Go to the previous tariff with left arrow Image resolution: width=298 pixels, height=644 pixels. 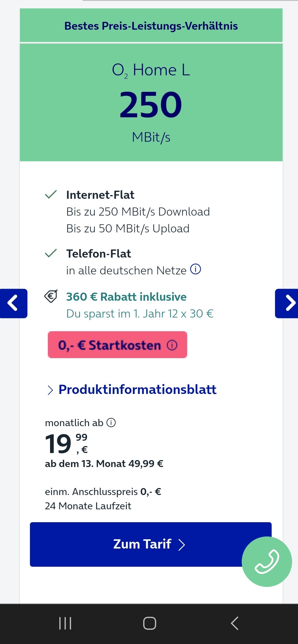[x=13, y=303]
